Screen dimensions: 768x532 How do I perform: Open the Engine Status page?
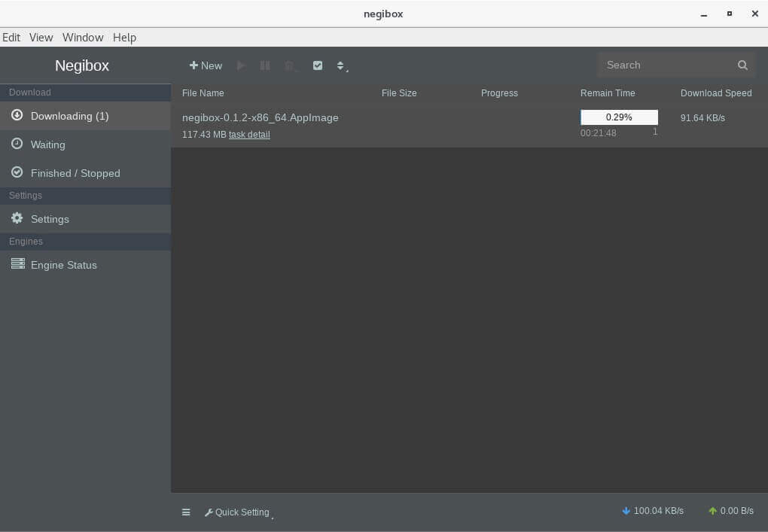point(85,265)
